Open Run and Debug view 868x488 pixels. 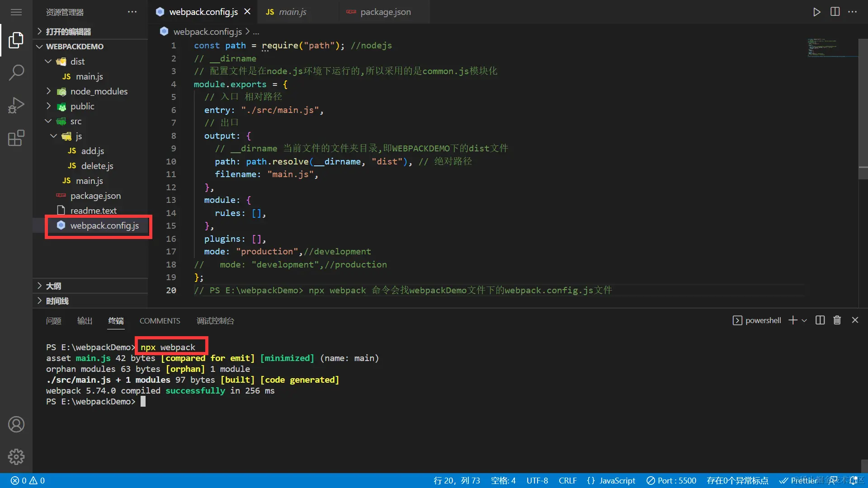[16, 105]
